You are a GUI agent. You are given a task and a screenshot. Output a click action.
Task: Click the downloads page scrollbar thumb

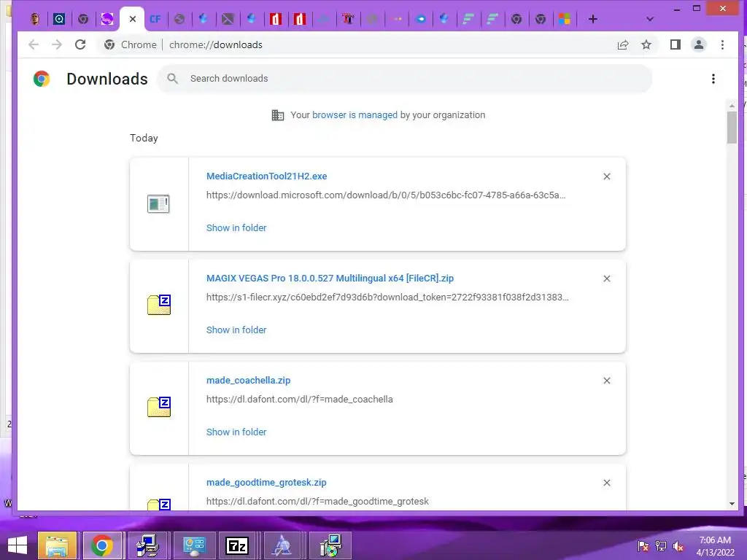point(732,127)
